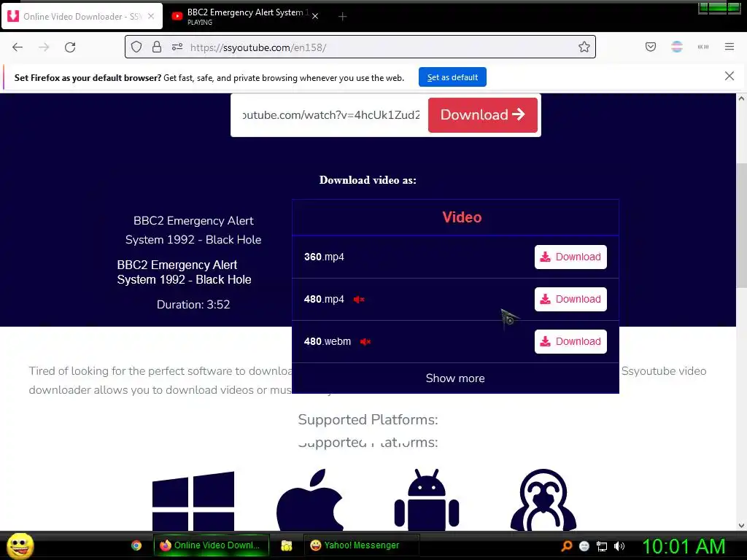Click the forward navigation arrow

coord(44,47)
